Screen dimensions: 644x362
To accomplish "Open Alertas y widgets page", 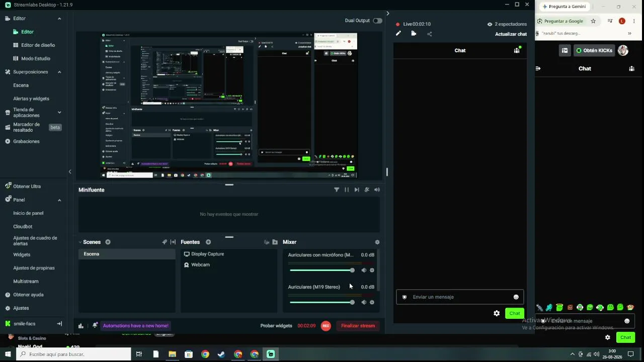I will 31,99.
